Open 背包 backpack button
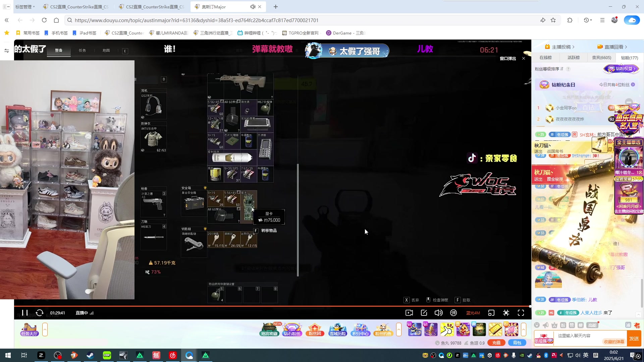This screenshot has width=644, height=362. pyautogui.click(x=517, y=343)
